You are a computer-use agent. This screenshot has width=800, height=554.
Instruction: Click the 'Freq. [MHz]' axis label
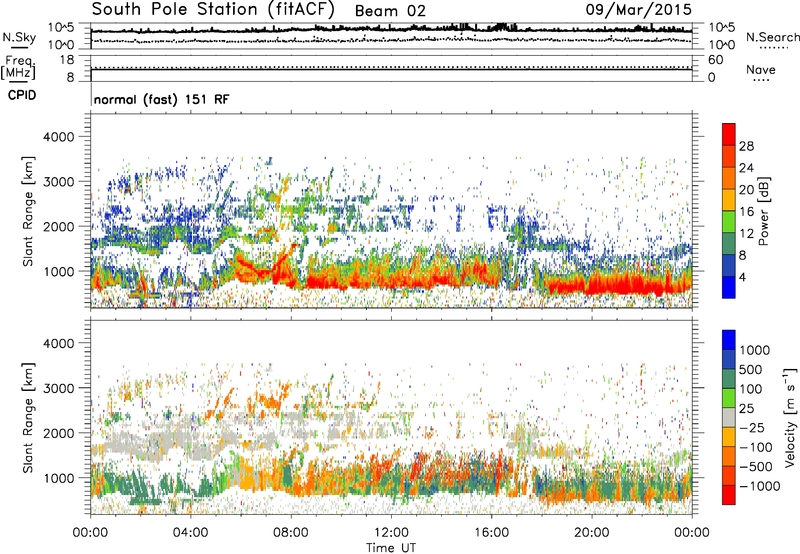18,68
